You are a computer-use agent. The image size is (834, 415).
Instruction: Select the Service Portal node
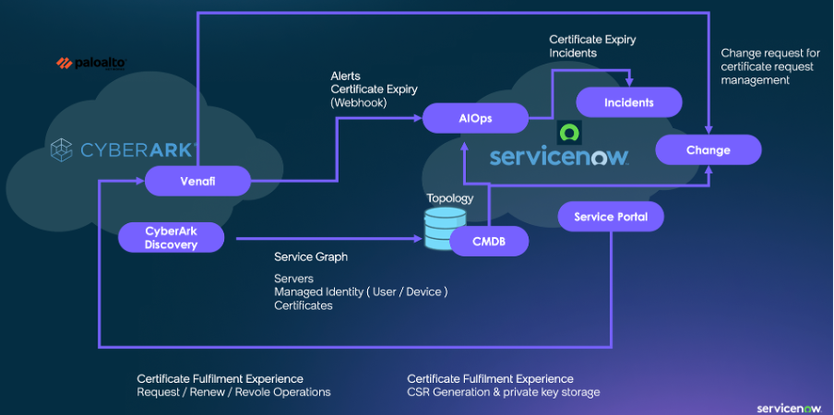pos(611,217)
